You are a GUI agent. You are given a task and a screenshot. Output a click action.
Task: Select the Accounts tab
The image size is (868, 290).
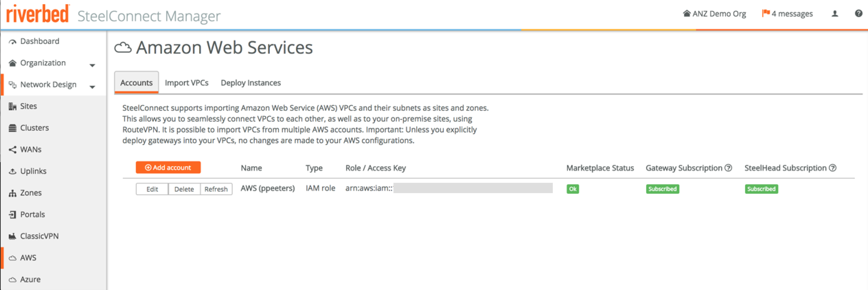(136, 83)
